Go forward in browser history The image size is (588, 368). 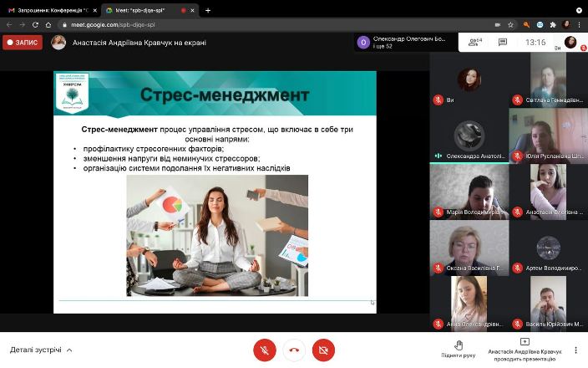point(22,25)
